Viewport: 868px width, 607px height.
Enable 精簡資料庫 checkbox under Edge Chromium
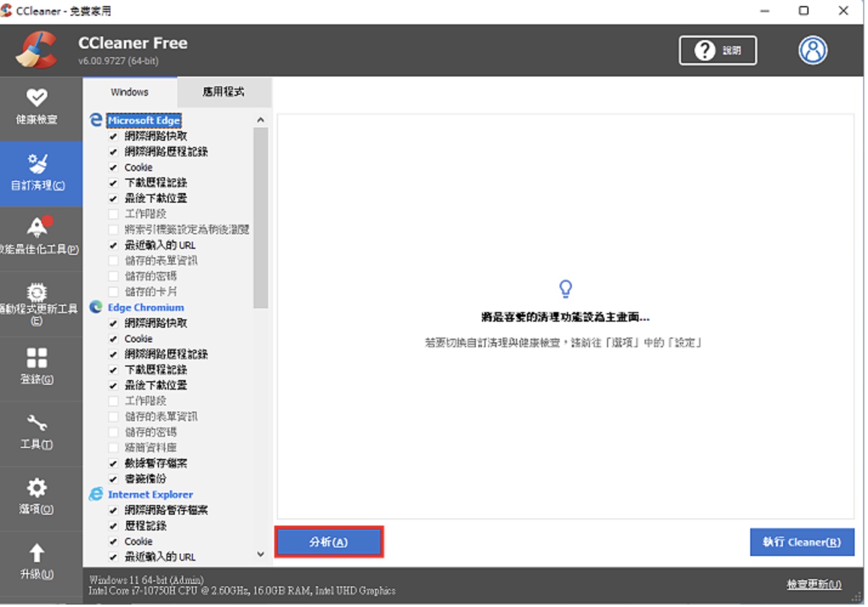[x=113, y=447]
